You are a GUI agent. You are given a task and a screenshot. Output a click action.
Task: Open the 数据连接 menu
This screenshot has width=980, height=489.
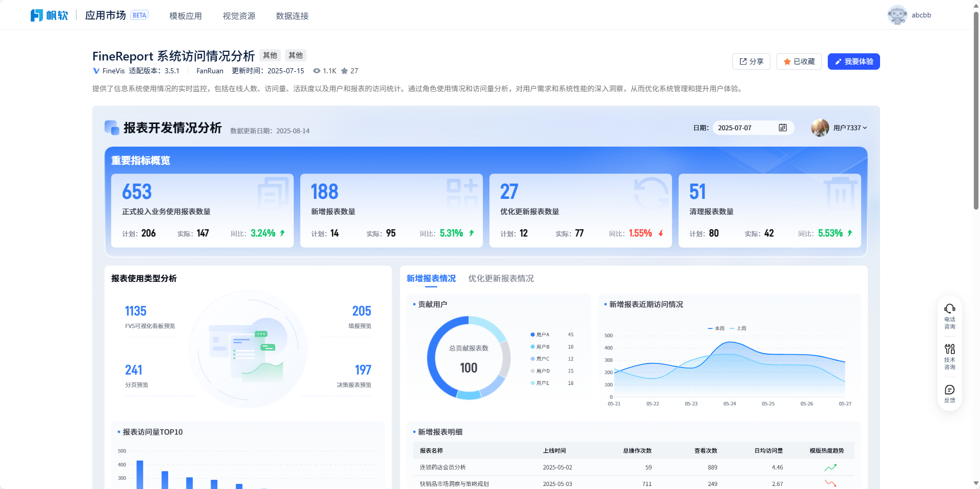click(292, 16)
